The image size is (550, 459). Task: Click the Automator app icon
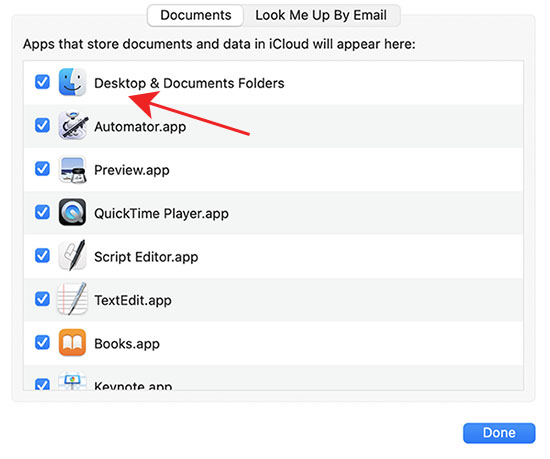[x=73, y=126]
